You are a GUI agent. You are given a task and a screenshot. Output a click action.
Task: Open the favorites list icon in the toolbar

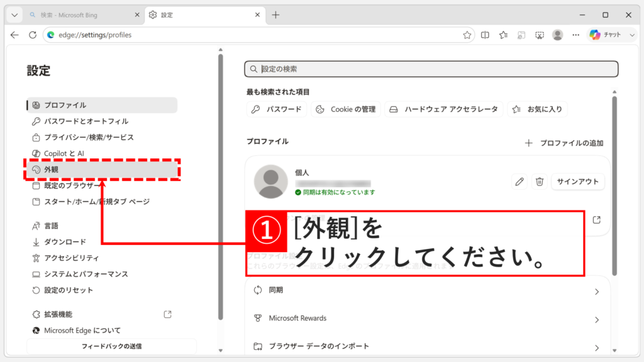pos(504,35)
